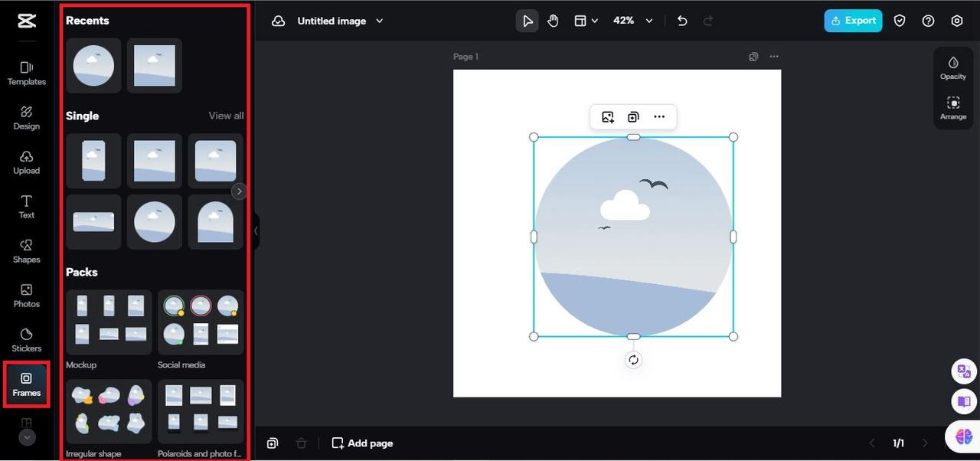Click the duplicate page icon in bottom bar

(x=273, y=443)
